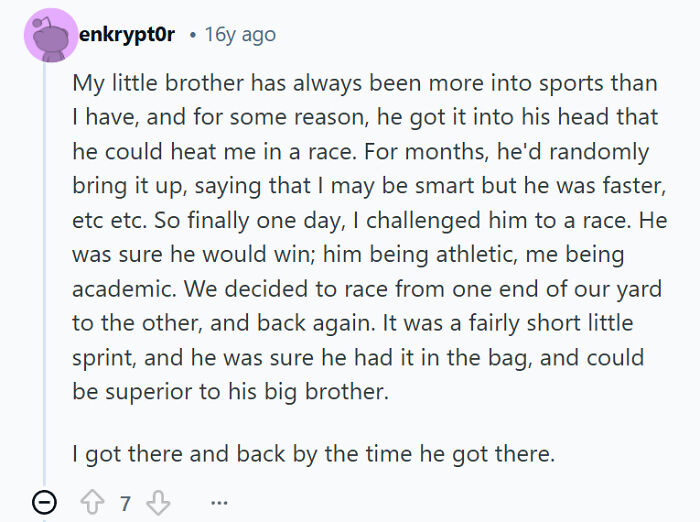This screenshot has width=700, height=522.
Task: Click the dot separator before the timestamp
Action: coord(192,35)
